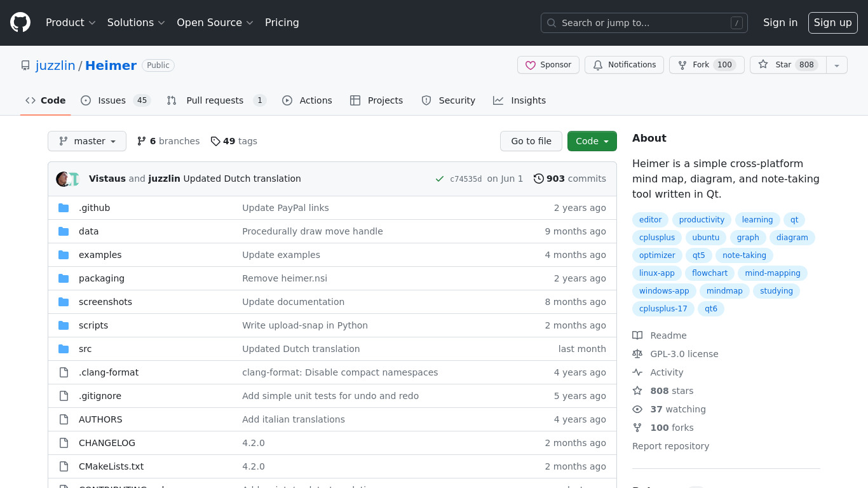The height and width of the screenshot is (488, 868).
Task: Select the flowchart topic tag
Action: pos(710,273)
